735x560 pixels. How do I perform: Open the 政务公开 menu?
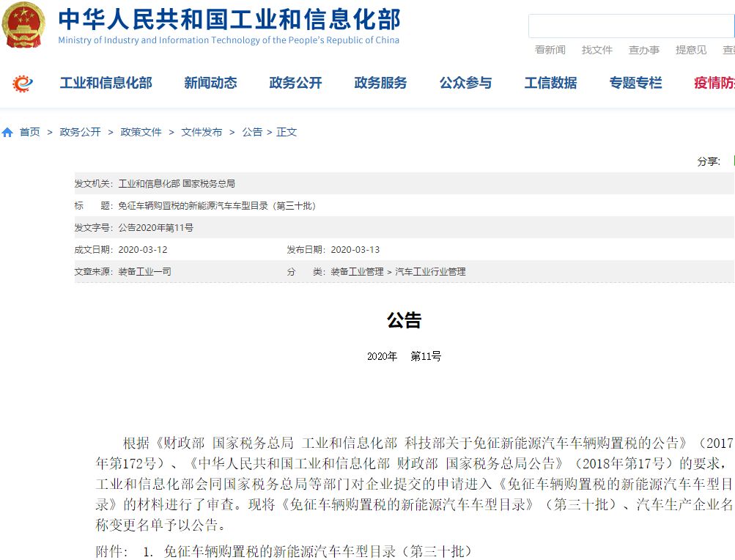[x=295, y=83]
